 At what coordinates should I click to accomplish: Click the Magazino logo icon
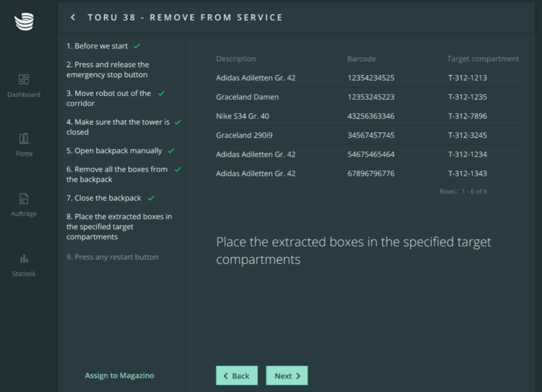(x=24, y=22)
